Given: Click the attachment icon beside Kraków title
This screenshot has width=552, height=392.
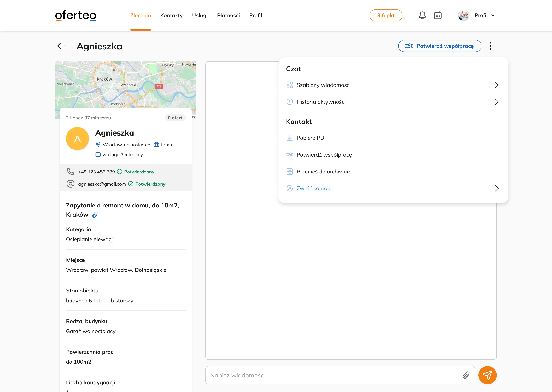Looking at the screenshot, I should click(95, 215).
